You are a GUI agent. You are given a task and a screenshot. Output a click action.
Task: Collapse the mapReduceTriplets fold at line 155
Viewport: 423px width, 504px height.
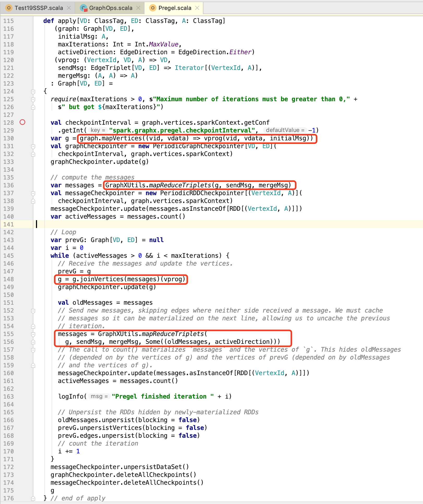pyautogui.click(x=33, y=334)
